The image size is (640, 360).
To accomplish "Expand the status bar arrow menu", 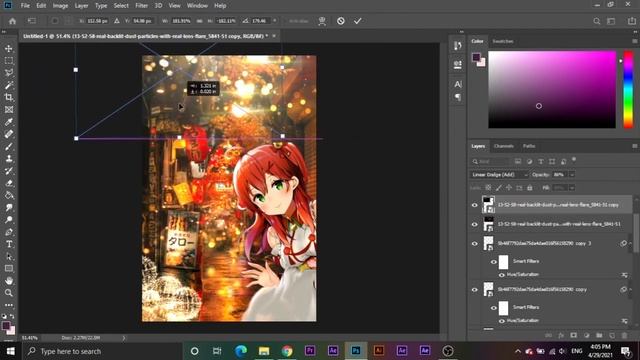I will coord(124,338).
